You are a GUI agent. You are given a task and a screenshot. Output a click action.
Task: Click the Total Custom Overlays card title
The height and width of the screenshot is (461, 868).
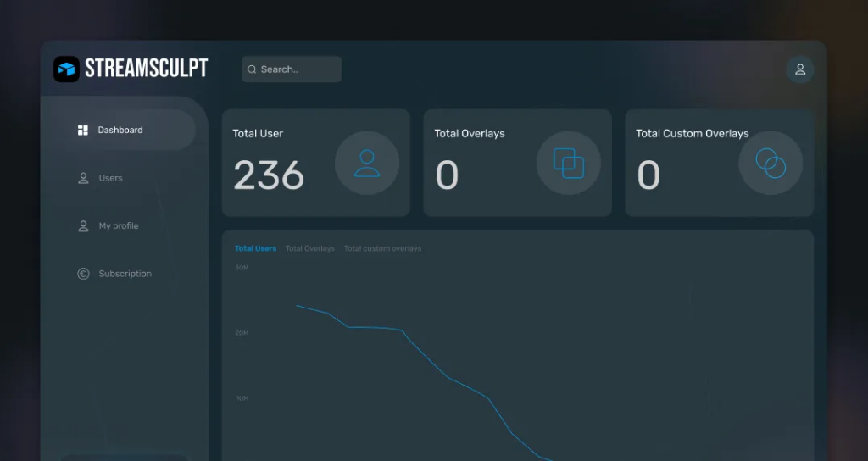coord(692,133)
